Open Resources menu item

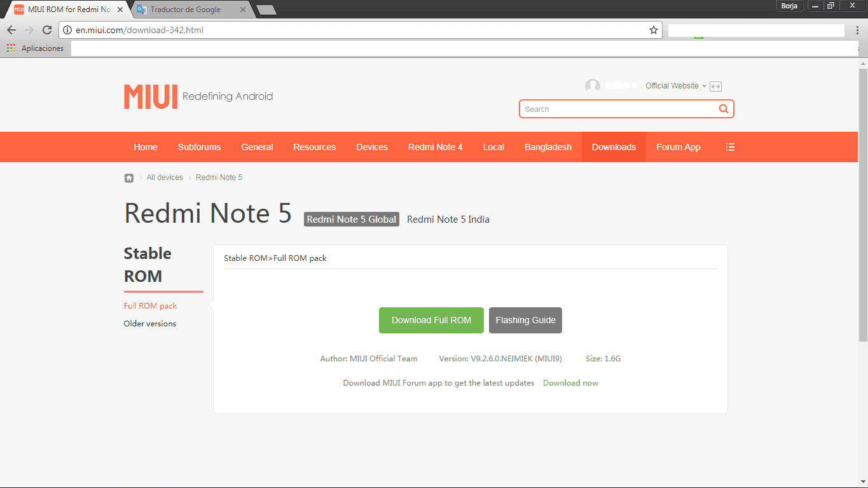click(314, 147)
